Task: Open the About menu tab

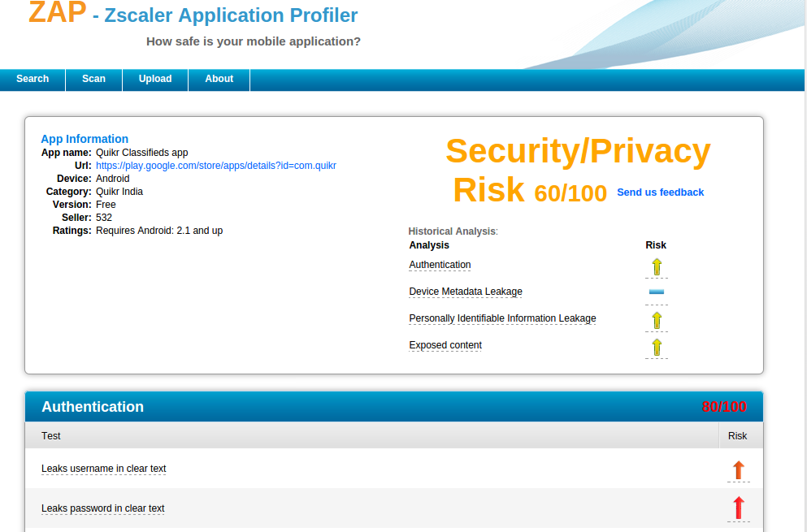Action: 219,79
